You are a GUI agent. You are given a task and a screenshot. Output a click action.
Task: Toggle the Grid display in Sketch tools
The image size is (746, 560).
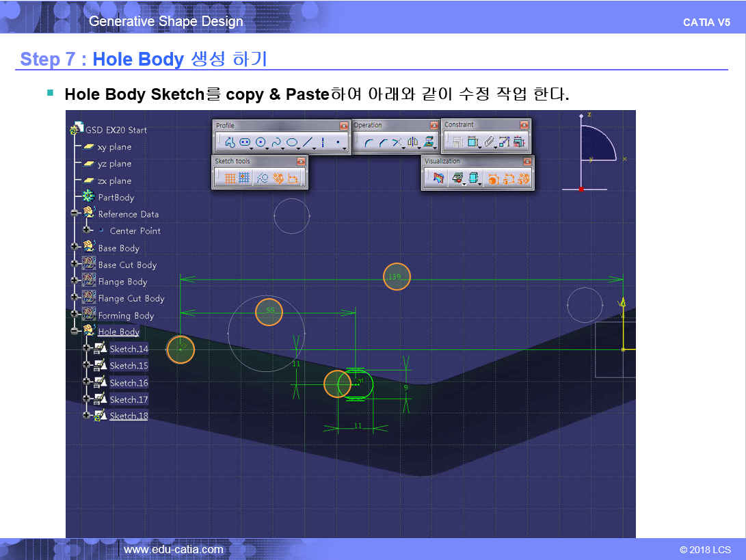(x=230, y=178)
